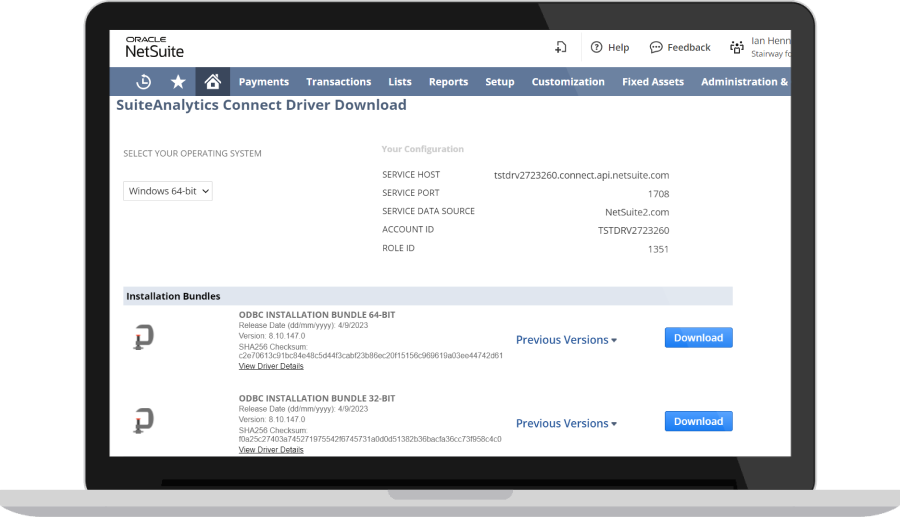
Task: Download the ODBC 32-bit installation bundle
Action: 699,421
